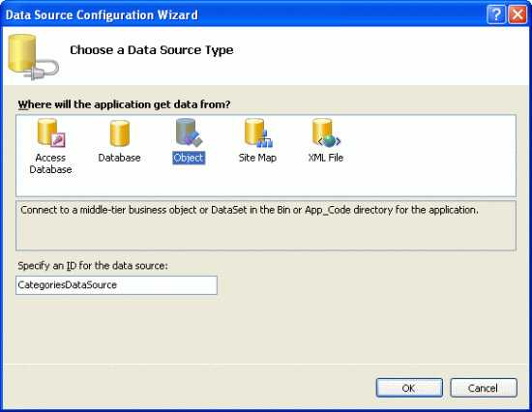Click the middle-tier business object description box
The height and width of the screenshot is (412, 532).
pyautogui.click(x=266, y=225)
